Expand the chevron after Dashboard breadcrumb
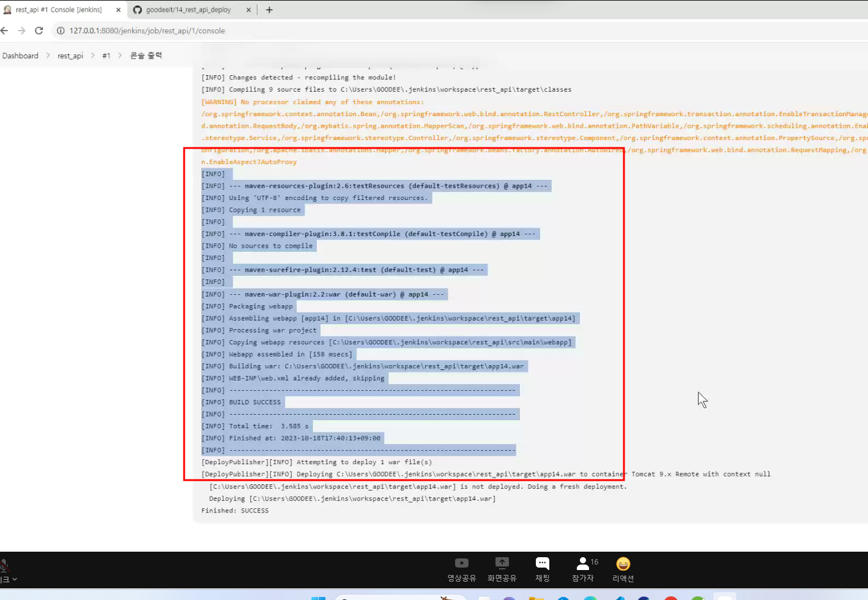The width and height of the screenshot is (868, 600). click(x=48, y=56)
